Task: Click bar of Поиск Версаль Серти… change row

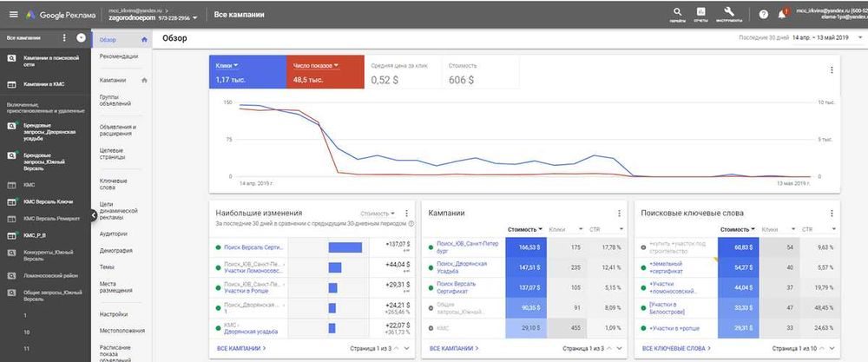Action: (345, 247)
